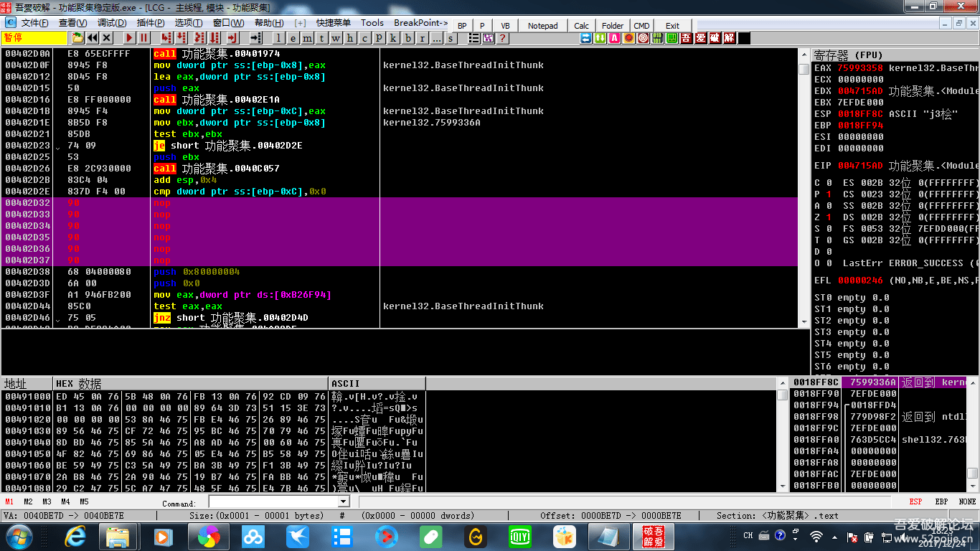
Task: Open Log window with 'l' button
Action: 278,38
